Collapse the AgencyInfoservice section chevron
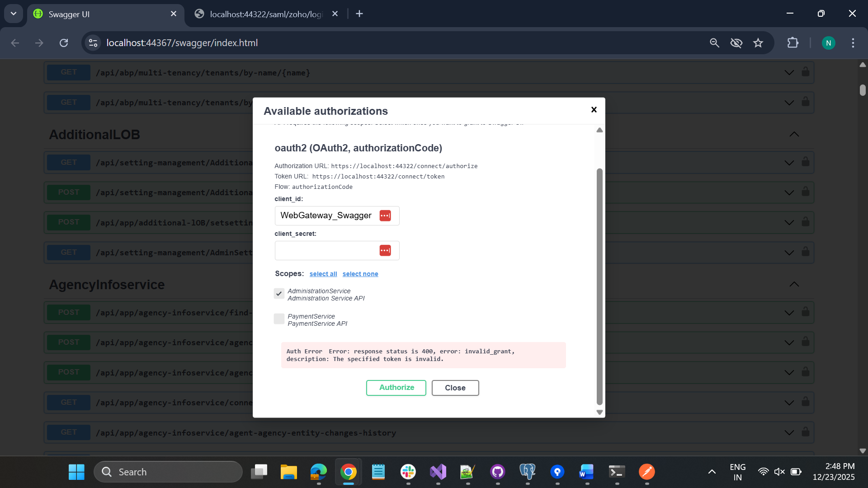This screenshot has width=868, height=488. 794,284
